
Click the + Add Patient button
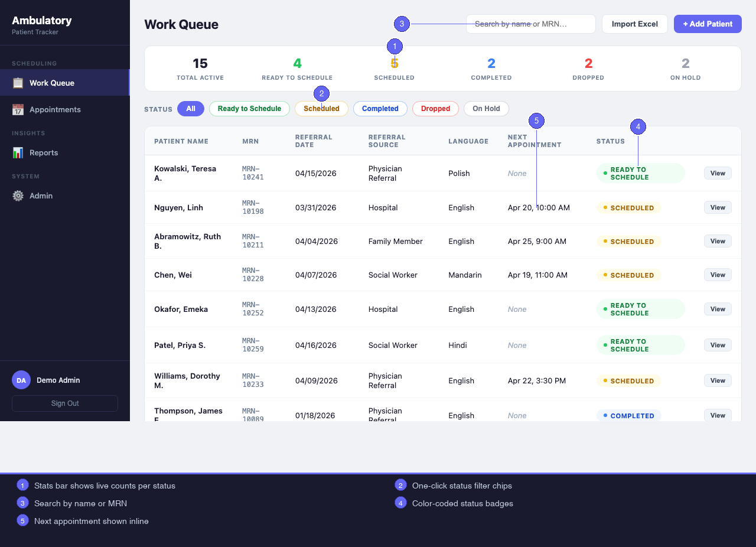click(x=708, y=24)
